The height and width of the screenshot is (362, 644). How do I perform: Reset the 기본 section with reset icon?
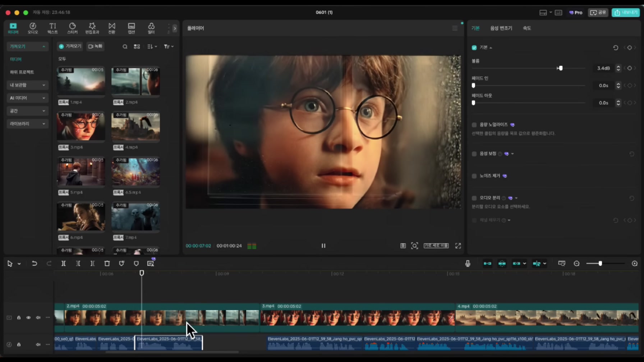click(616, 47)
